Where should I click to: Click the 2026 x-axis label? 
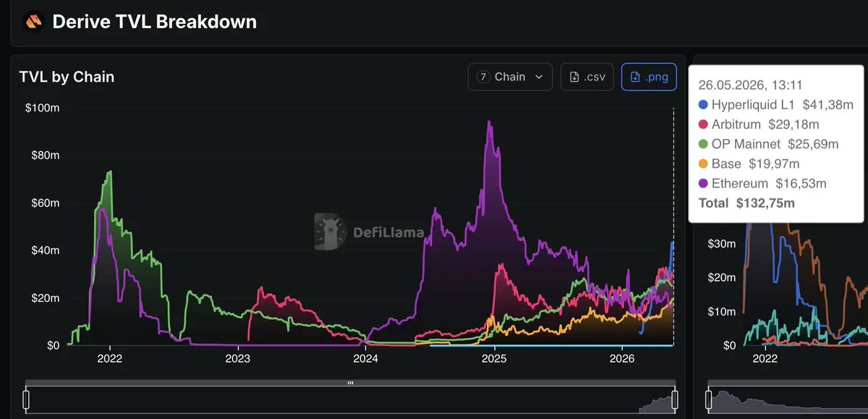[x=622, y=358]
